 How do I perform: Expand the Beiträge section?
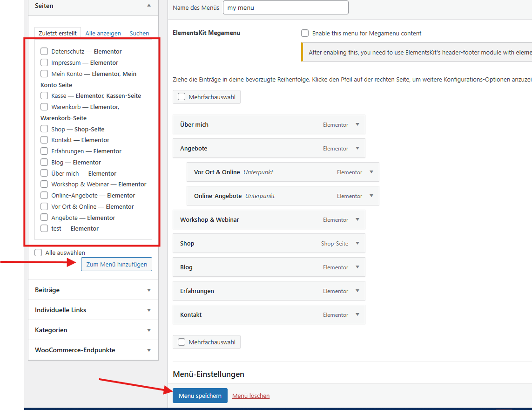149,290
